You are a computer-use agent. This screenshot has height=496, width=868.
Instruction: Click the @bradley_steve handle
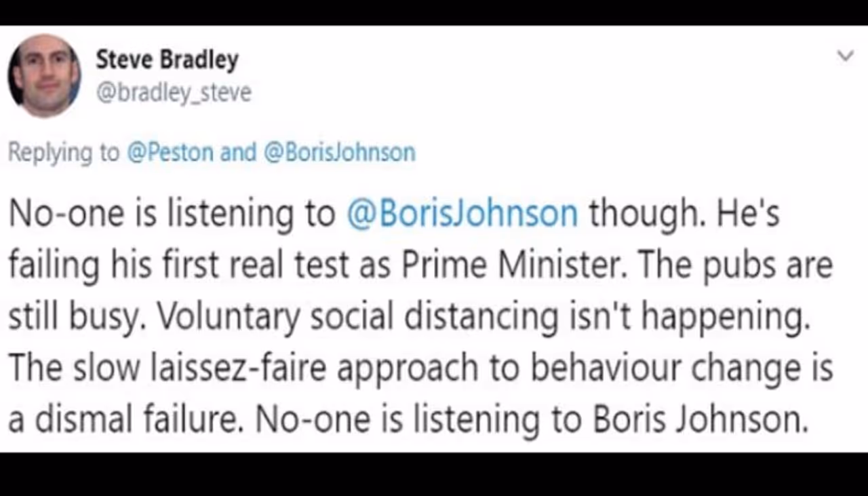click(174, 92)
